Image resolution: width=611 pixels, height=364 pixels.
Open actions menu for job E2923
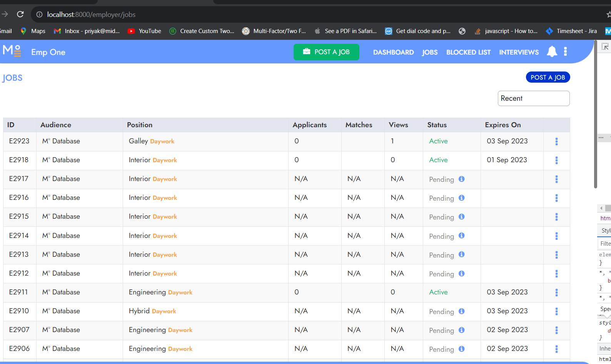pyautogui.click(x=556, y=141)
